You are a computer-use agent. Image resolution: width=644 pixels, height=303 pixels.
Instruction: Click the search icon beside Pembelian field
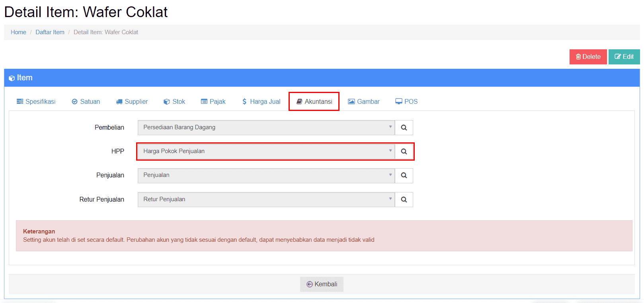[x=404, y=128]
